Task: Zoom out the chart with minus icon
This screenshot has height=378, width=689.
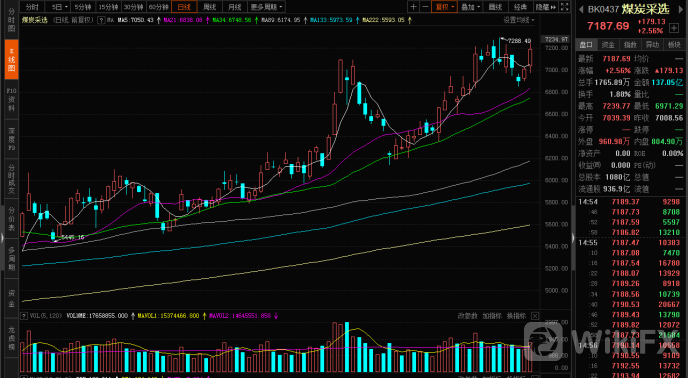Action: [x=425, y=7]
